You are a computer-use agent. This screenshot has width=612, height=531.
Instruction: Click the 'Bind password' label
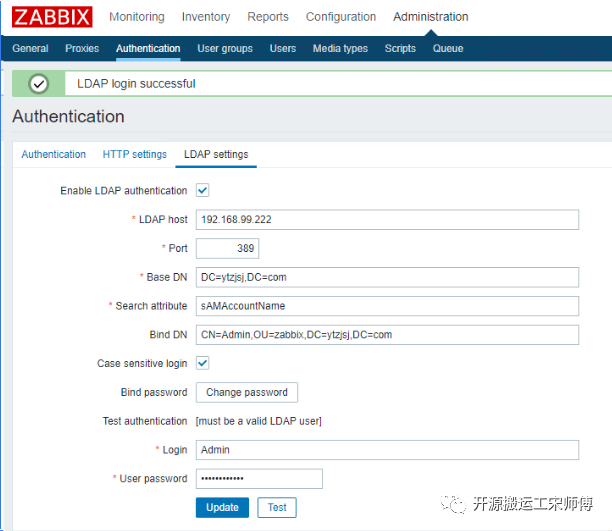154,392
